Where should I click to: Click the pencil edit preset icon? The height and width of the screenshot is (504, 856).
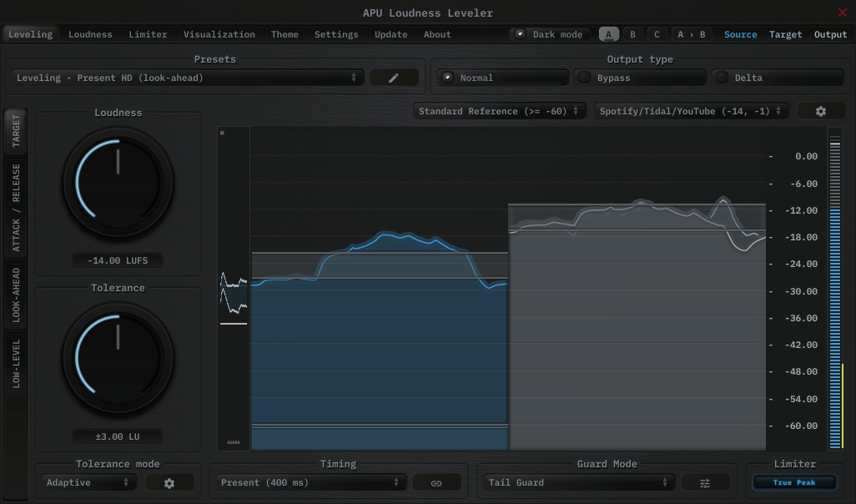tap(394, 78)
